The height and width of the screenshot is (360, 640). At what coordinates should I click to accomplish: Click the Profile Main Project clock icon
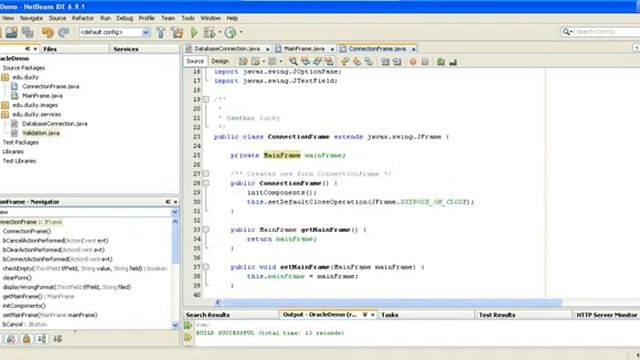pyautogui.click(x=231, y=32)
